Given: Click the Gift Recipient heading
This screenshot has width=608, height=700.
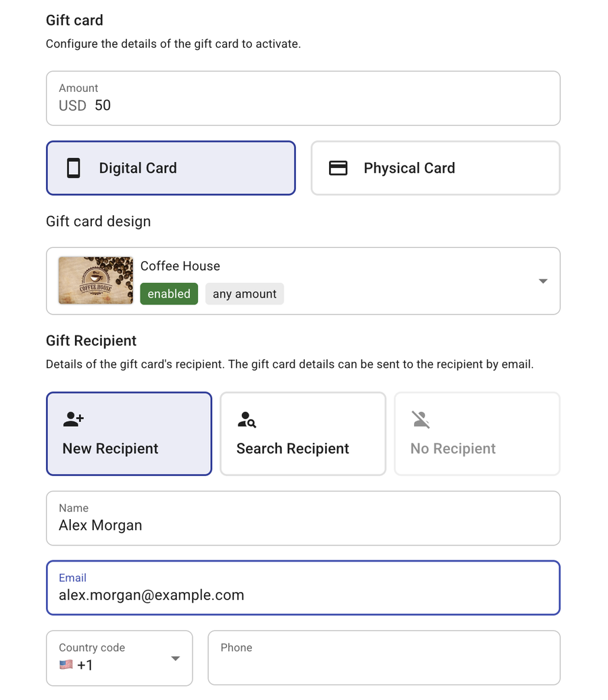Looking at the screenshot, I should click(91, 341).
